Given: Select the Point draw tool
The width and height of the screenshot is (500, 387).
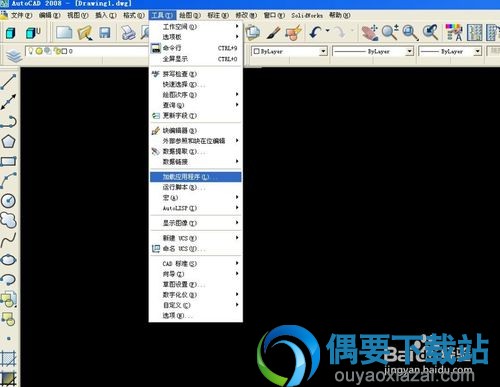Looking at the screenshot, I should (x=8, y=338).
